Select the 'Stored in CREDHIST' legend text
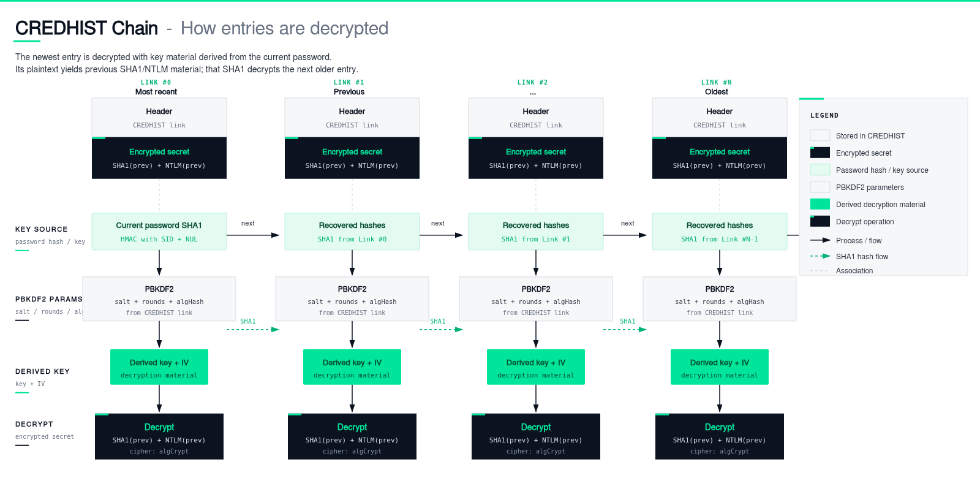Screen dimensions: 980x478 pos(870,135)
